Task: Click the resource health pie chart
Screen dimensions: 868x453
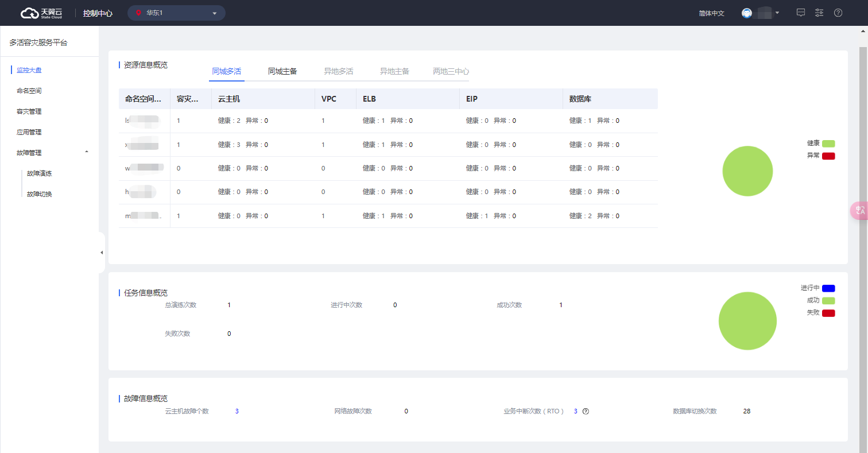Action: coord(747,171)
